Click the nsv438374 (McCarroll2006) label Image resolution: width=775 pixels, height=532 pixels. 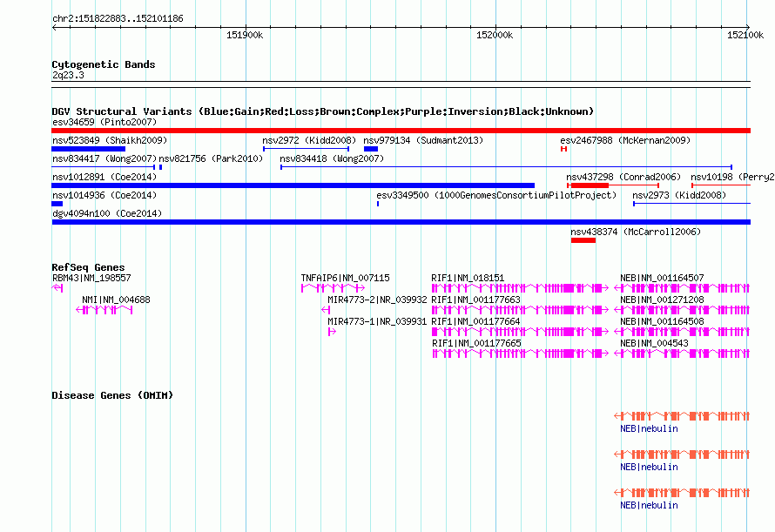tap(636, 232)
